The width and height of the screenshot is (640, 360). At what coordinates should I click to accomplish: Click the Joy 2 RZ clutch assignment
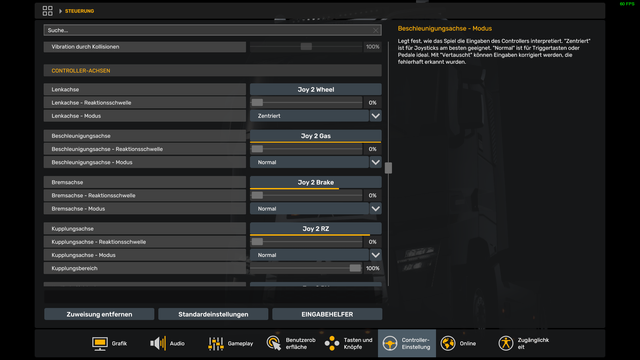coord(316,229)
